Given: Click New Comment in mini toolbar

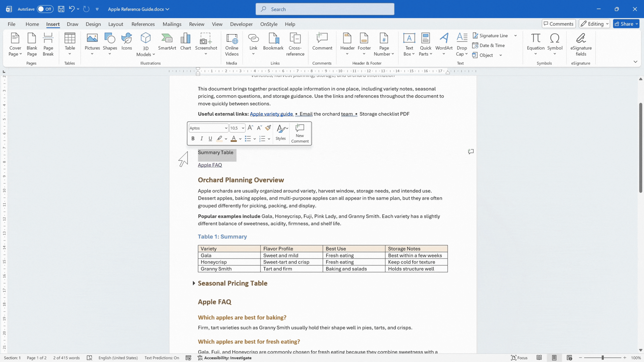Looking at the screenshot, I should click(300, 133).
